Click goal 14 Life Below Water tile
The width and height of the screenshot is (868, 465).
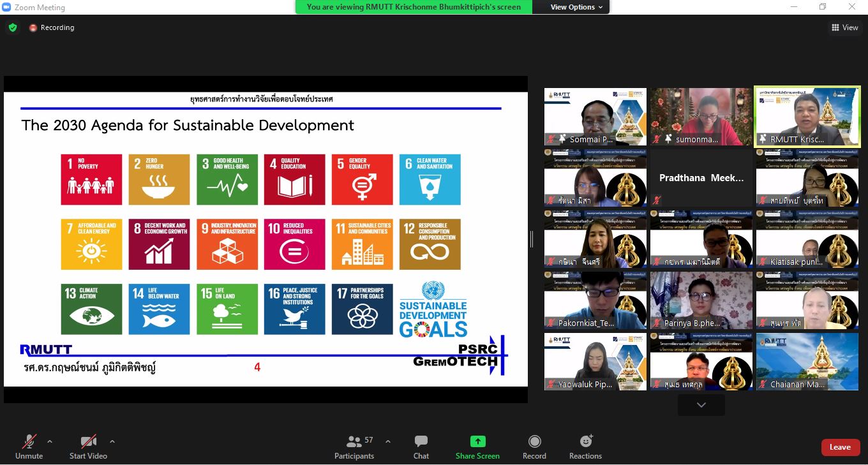[159, 309]
